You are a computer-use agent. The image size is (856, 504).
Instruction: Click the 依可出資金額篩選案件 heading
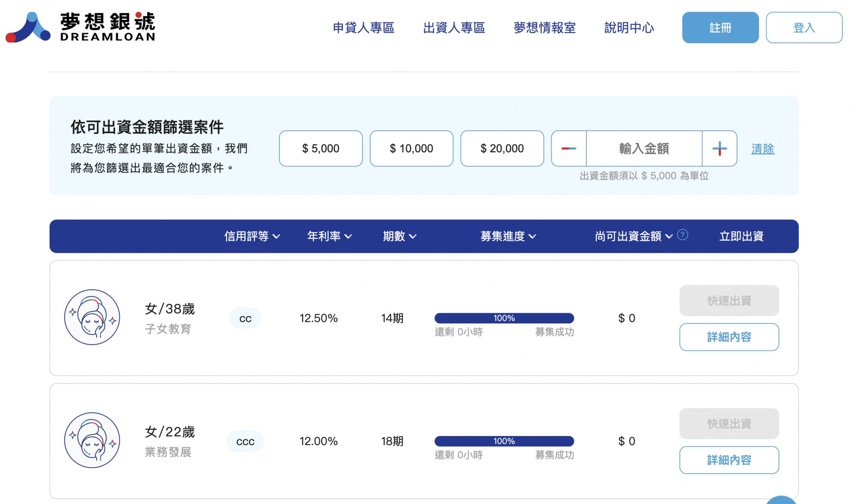click(x=147, y=127)
